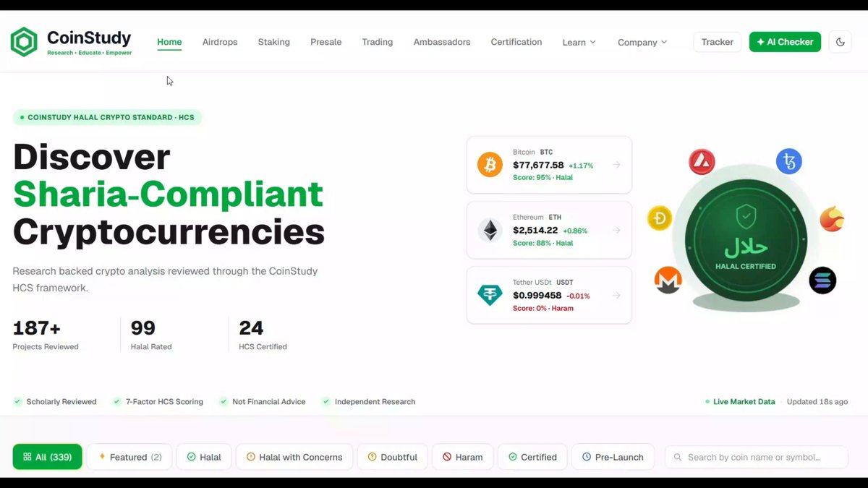The width and height of the screenshot is (868, 488).
Task: Open the Tracker button
Action: pos(718,42)
